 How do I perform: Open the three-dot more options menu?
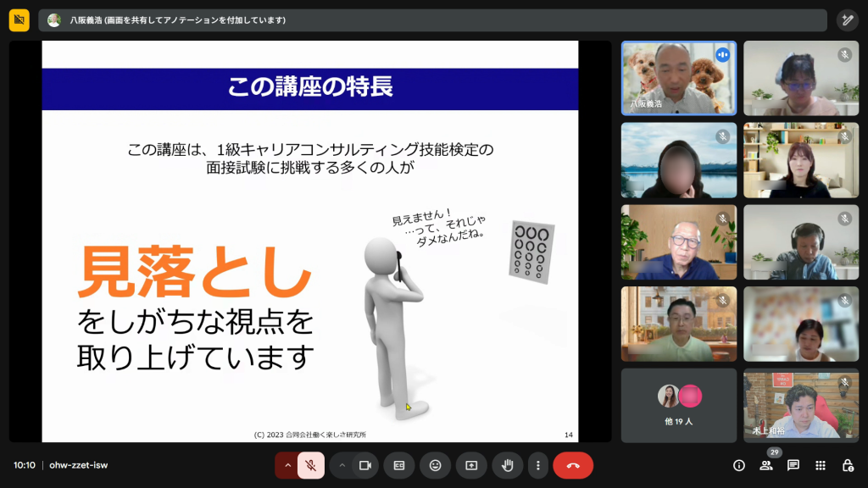coord(538,465)
